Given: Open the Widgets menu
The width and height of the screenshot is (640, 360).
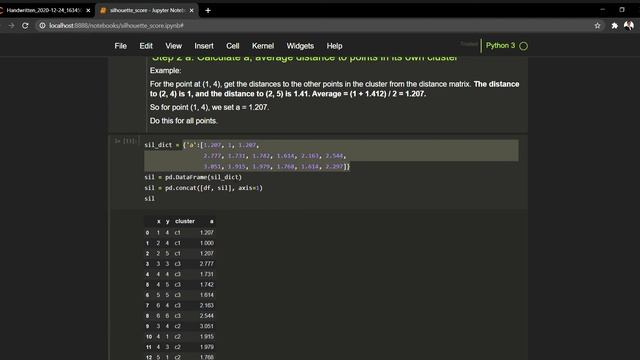Looking at the screenshot, I should pos(300,46).
